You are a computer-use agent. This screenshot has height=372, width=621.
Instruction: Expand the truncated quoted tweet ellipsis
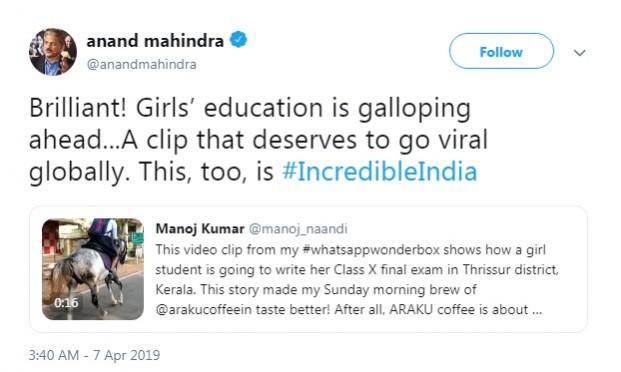tap(537, 311)
